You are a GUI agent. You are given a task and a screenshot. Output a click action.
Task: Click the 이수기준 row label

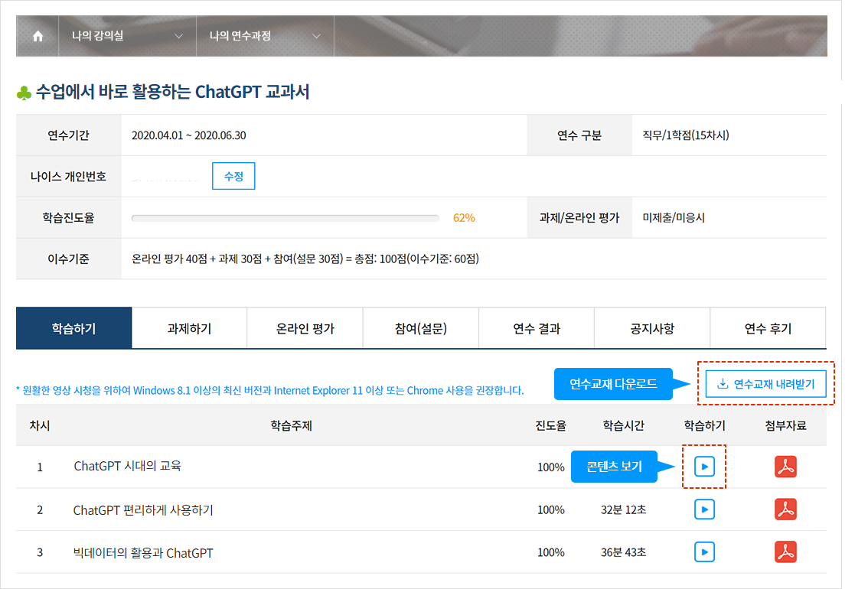click(68, 259)
